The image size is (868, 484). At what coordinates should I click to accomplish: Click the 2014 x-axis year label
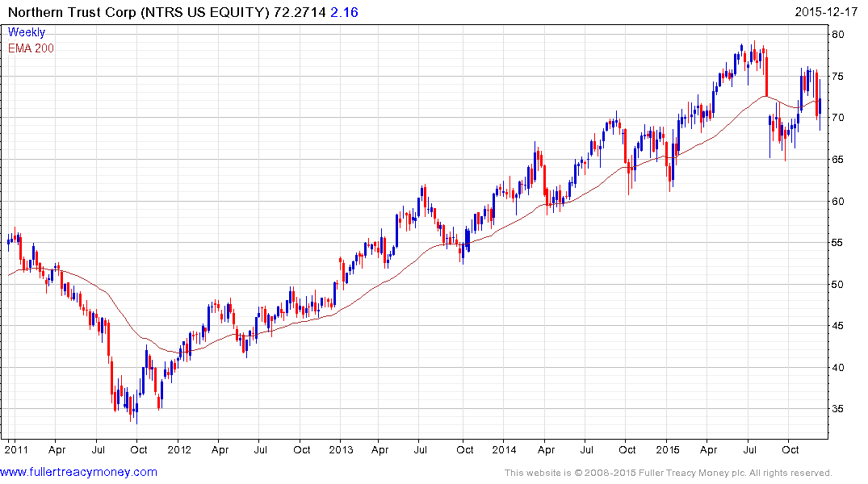[504, 449]
